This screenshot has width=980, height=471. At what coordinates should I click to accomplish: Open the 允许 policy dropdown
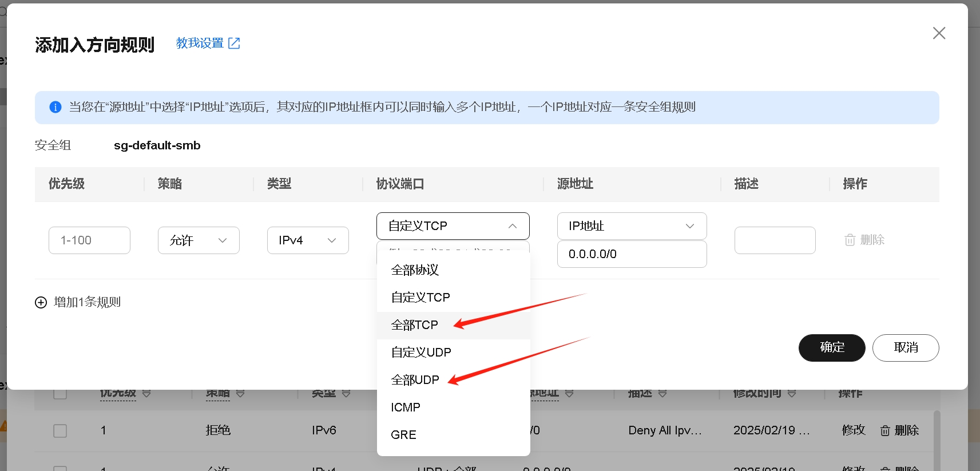pos(199,240)
